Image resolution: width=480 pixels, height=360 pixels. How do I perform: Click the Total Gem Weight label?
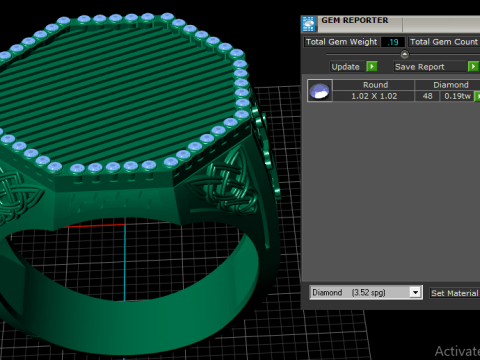341,42
